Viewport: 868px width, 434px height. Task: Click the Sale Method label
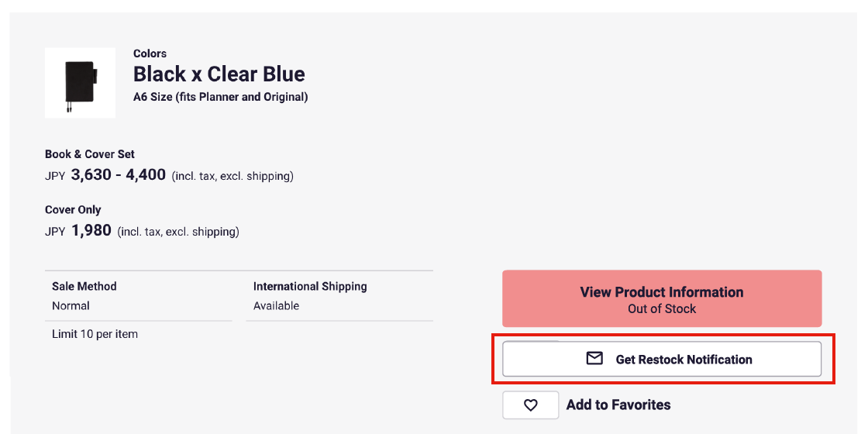coord(84,287)
